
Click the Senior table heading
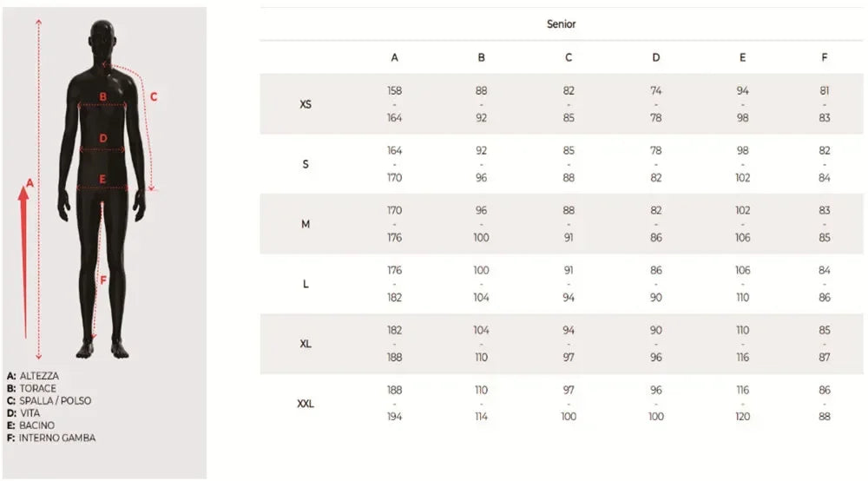[562, 23]
